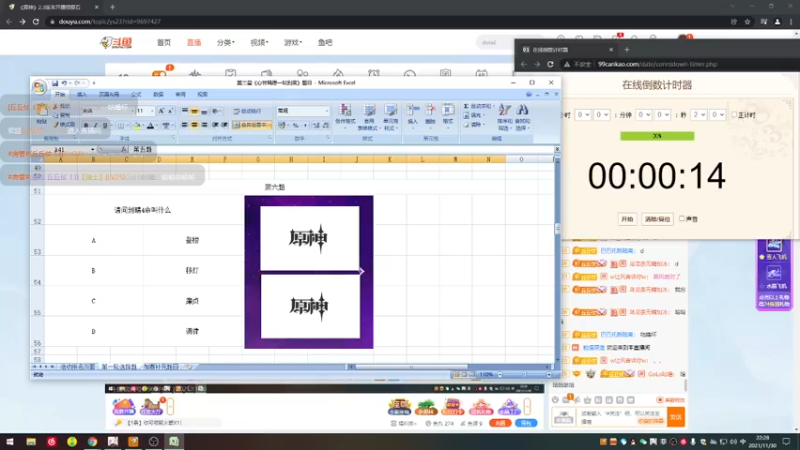Open Excel 数据 Data tab
800x450 pixels.
point(158,94)
